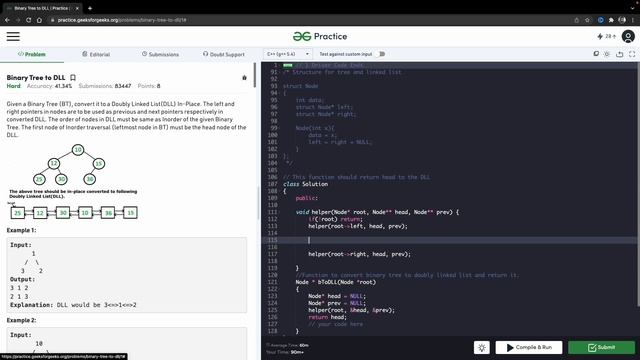Screen dimensions: 640x360
Task: Click the 'Explanation: DLL would be 3<=>1<=>2' text
Action: (x=73, y=305)
